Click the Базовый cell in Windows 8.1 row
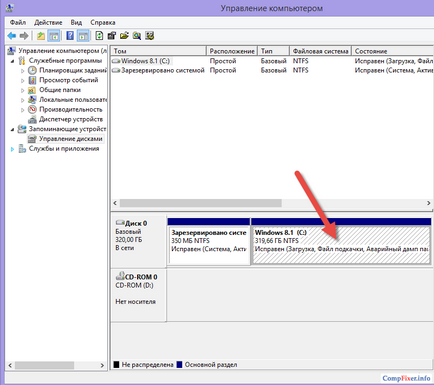Screen dimensions: 434x385 tap(273, 61)
